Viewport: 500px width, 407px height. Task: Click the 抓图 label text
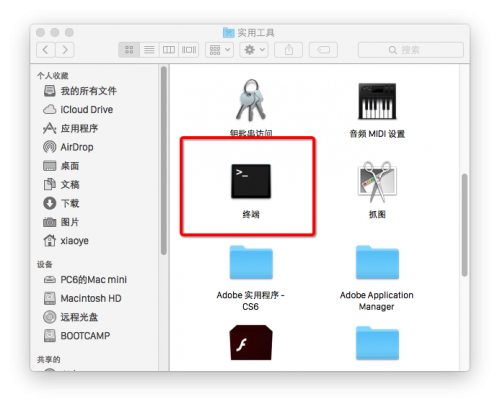377,214
